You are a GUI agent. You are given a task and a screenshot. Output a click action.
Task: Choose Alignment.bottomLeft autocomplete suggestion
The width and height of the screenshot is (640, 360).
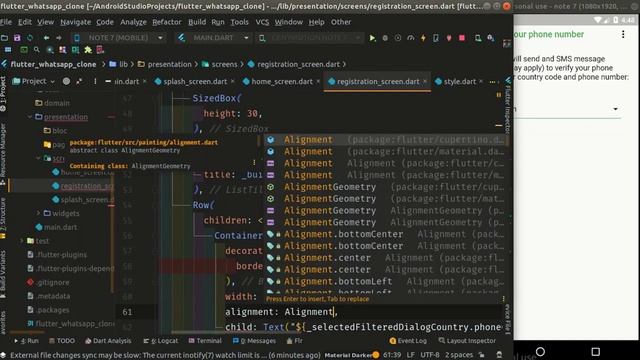[x=385, y=281]
